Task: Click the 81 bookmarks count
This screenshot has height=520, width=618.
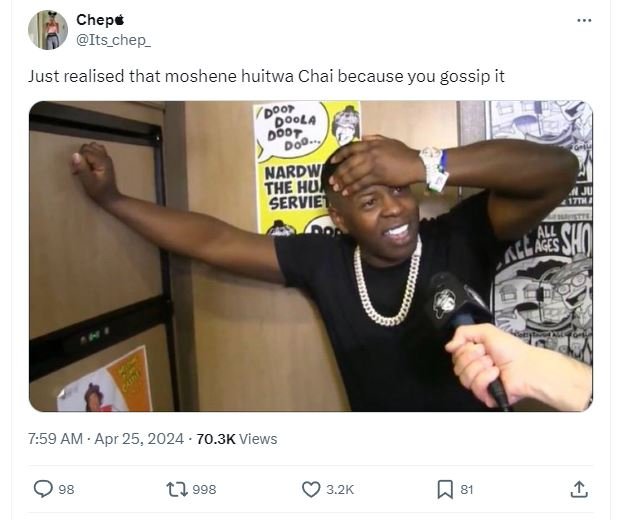Action: point(467,490)
